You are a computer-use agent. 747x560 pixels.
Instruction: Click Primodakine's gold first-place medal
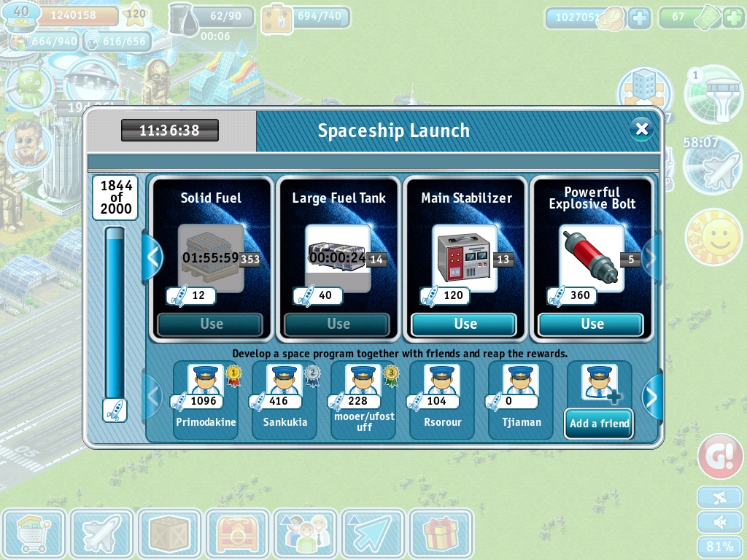coord(233,376)
